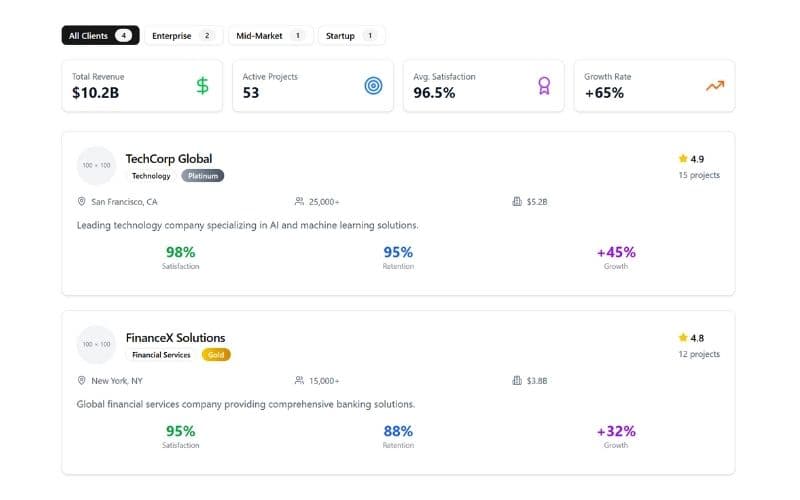Click the TechCorp Global logo thumbnail
The height and width of the screenshot is (500, 800).
tap(97, 165)
